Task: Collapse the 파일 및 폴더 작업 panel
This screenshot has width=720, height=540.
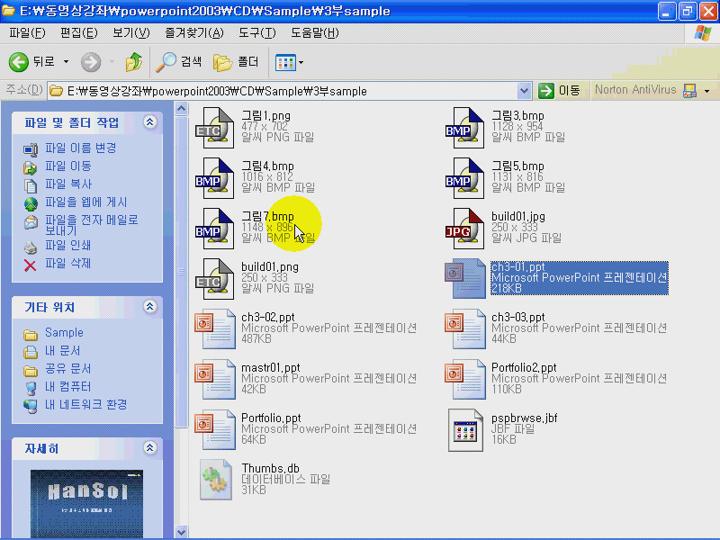Action: pos(150,122)
